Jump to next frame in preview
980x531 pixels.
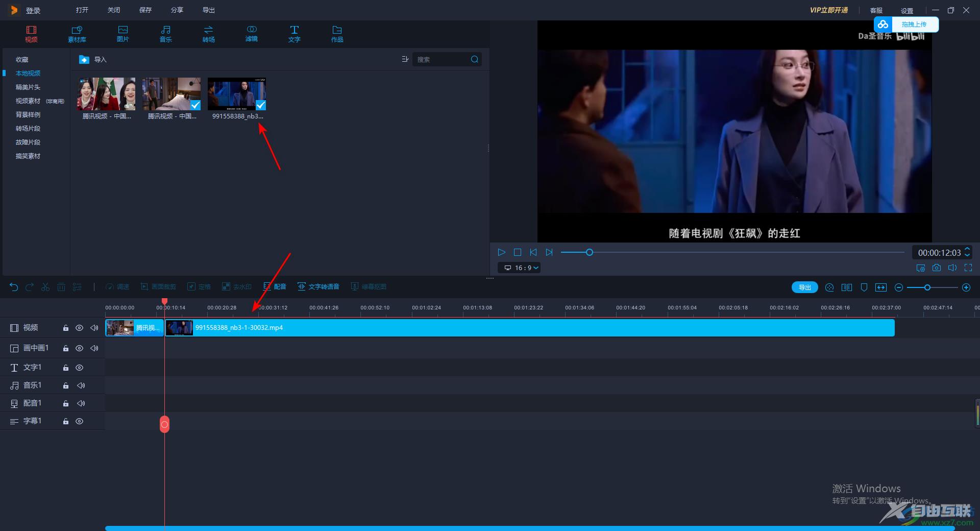point(549,252)
